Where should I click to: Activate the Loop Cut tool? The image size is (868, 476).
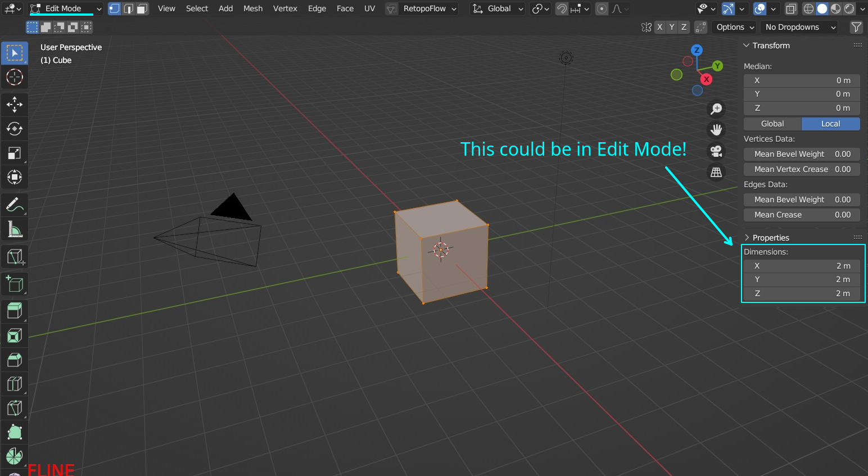coord(15,384)
